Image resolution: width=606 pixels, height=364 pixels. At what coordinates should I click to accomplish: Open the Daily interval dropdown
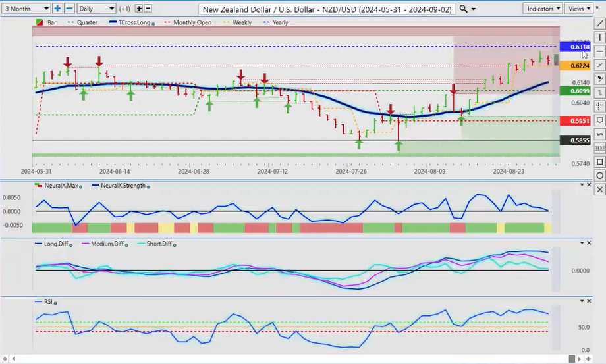tap(96, 9)
